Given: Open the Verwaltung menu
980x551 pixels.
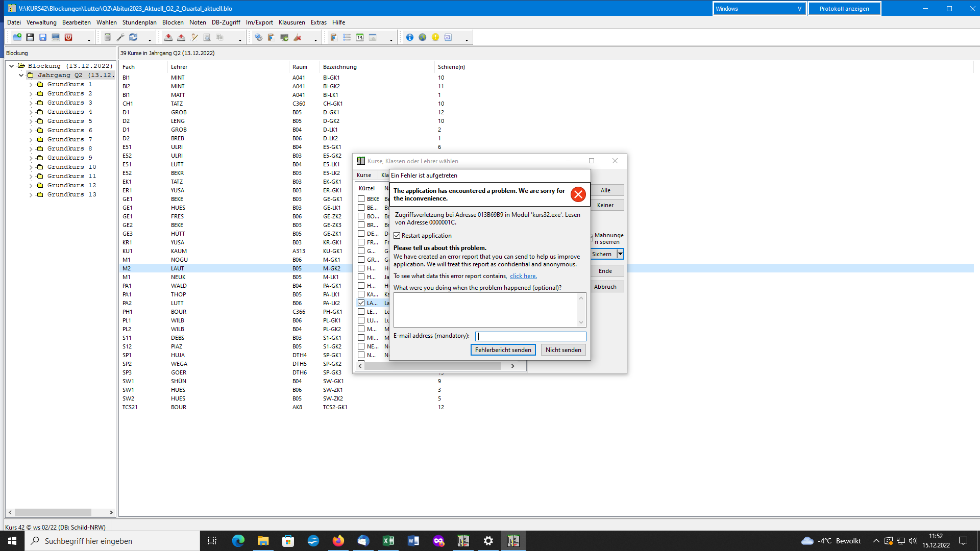Looking at the screenshot, I should click(x=41, y=22).
